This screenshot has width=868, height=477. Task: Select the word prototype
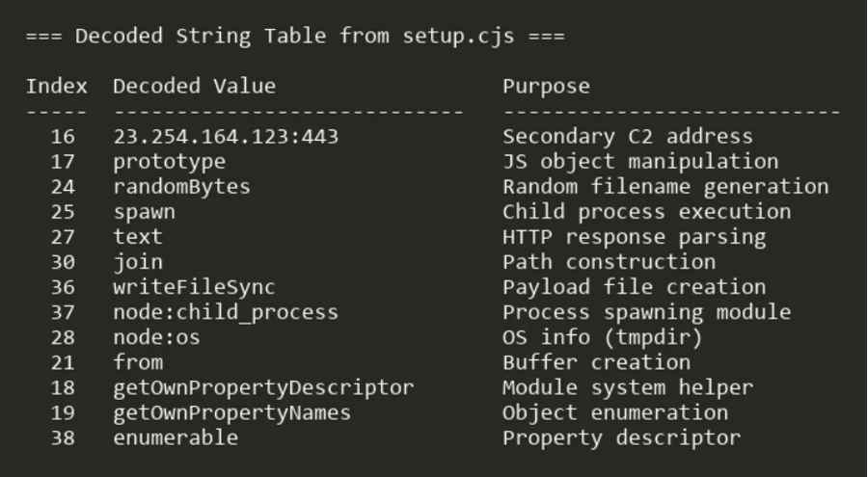170,162
